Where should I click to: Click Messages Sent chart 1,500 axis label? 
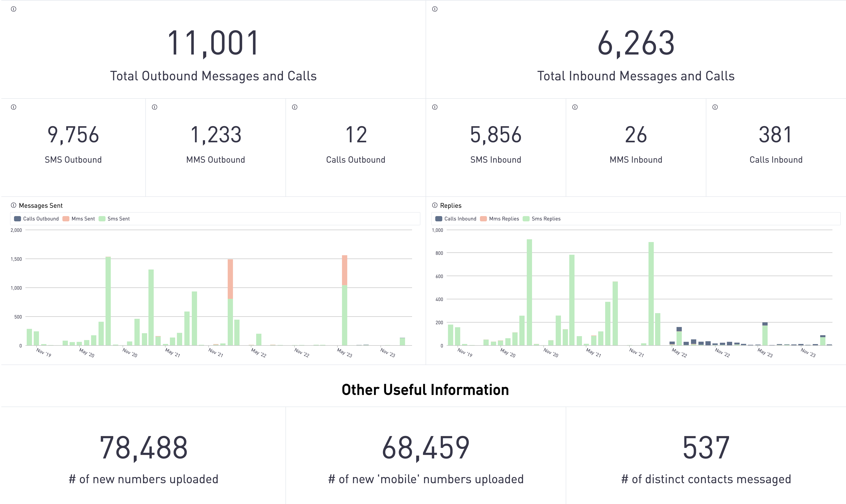coord(16,259)
